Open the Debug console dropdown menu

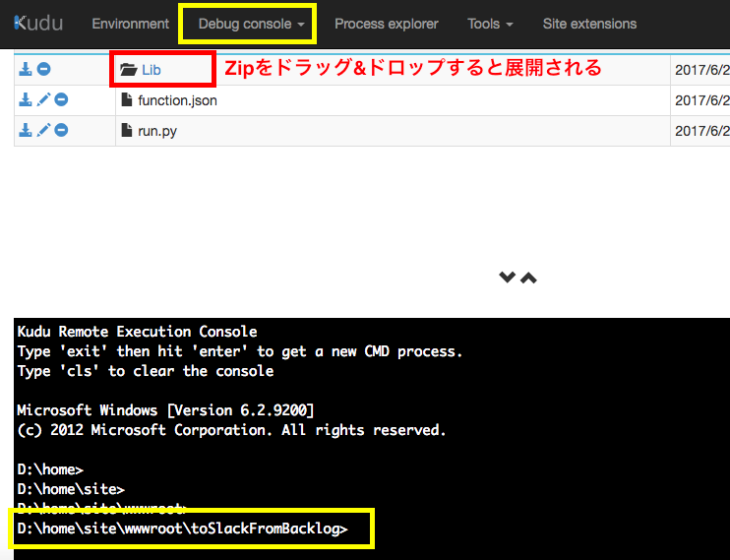[252, 24]
